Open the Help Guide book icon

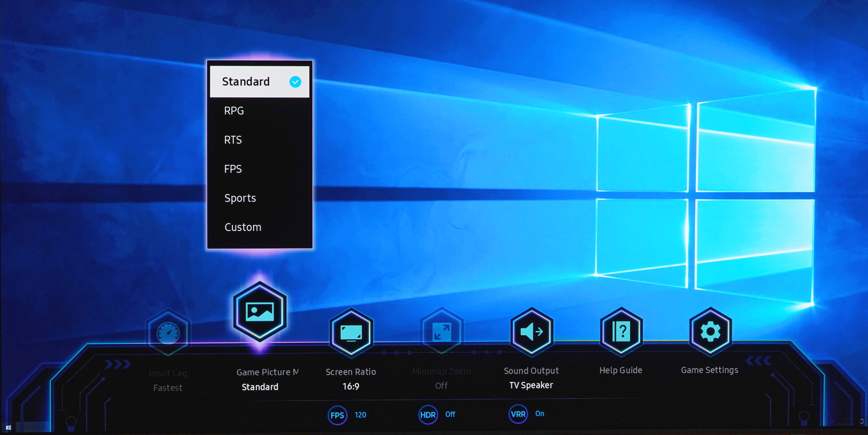(x=621, y=332)
